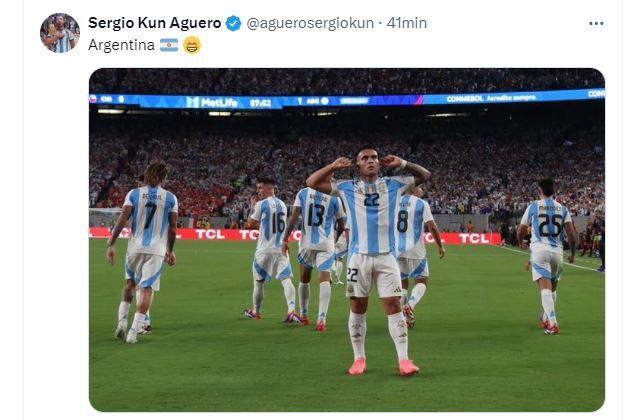
Task: Select the number 25 player in the photo
Action: click(x=546, y=255)
